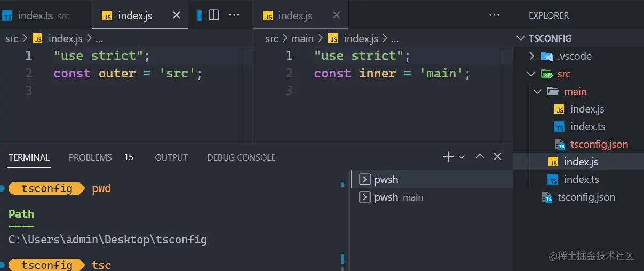This screenshot has height=271, width=644.
Task: Switch to the OUTPUT panel tab
Action: click(x=171, y=157)
